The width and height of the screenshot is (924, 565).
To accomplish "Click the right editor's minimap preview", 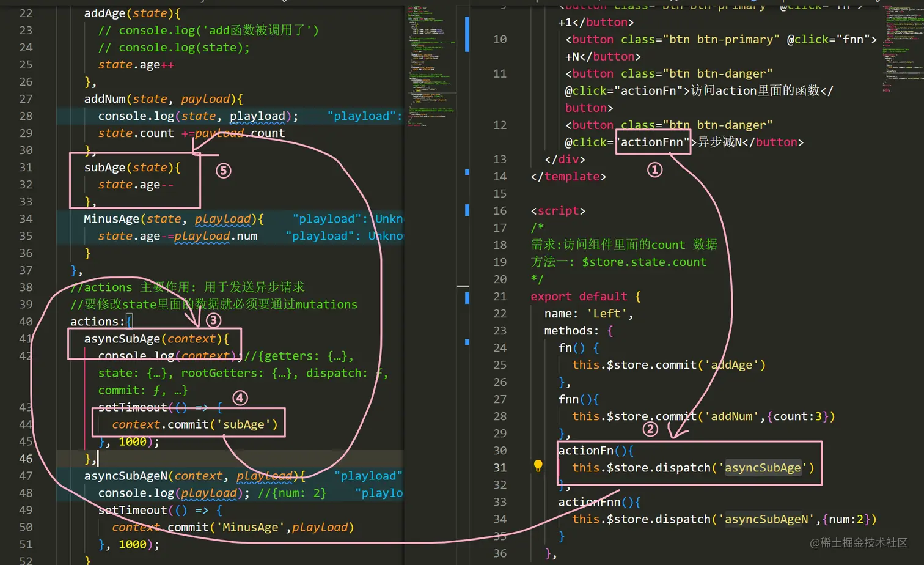I will [903, 49].
